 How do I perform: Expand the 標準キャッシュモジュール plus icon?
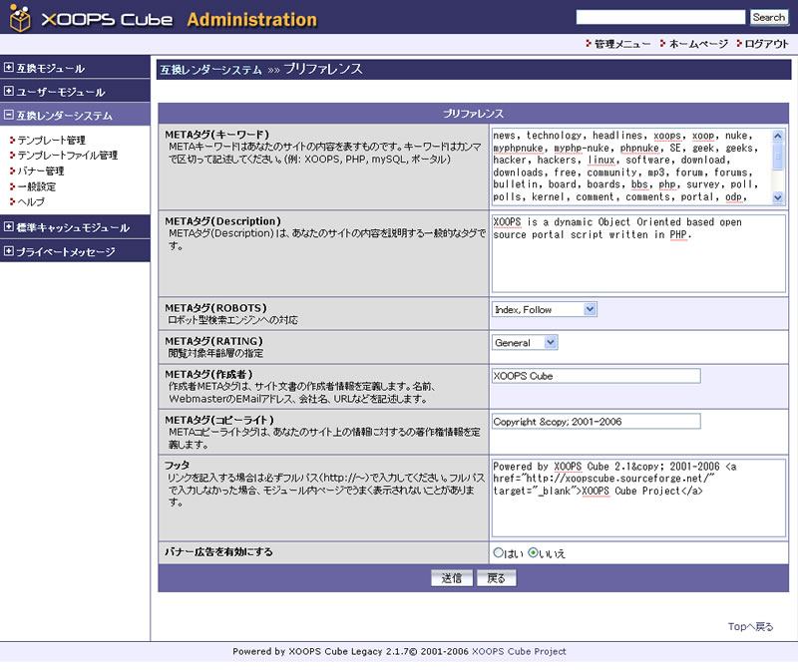pos(9,226)
